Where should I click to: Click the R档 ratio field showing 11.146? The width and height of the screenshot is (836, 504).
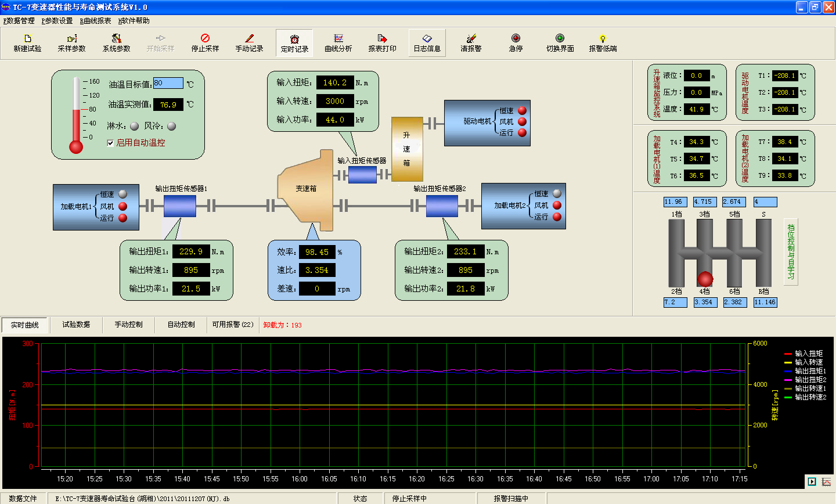pyautogui.click(x=765, y=303)
